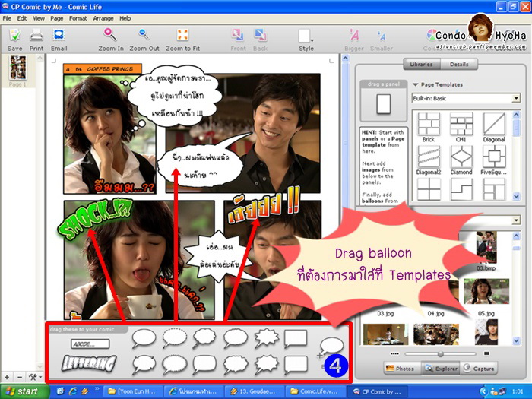
Task: Click Internet Explorer quick launch icon
Action: 73,391
